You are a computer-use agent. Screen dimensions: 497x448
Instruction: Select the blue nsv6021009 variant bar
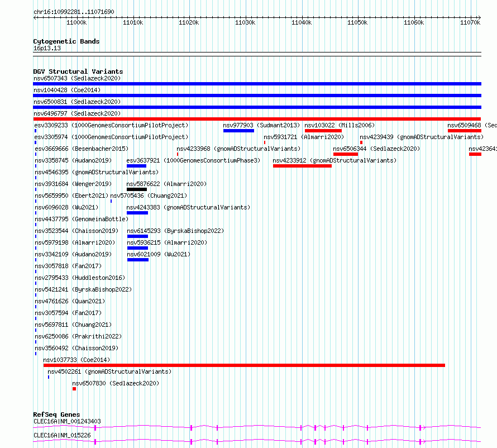coord(138,260)
